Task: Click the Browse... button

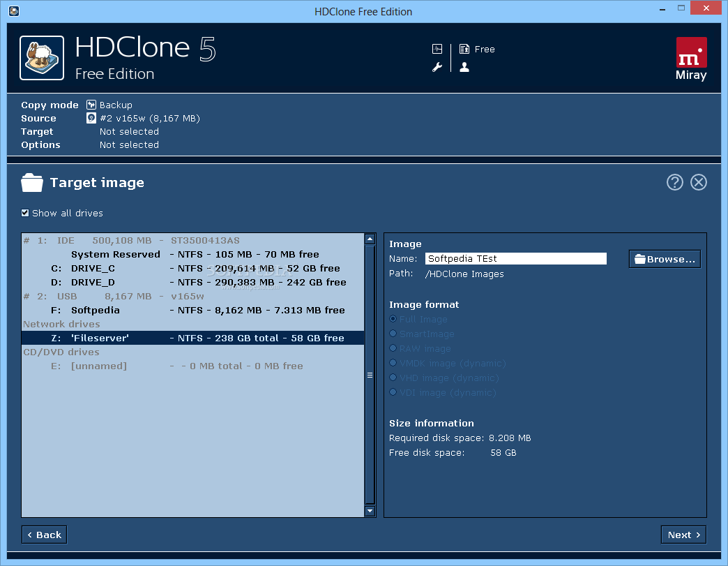Action: tap(665, 259)
